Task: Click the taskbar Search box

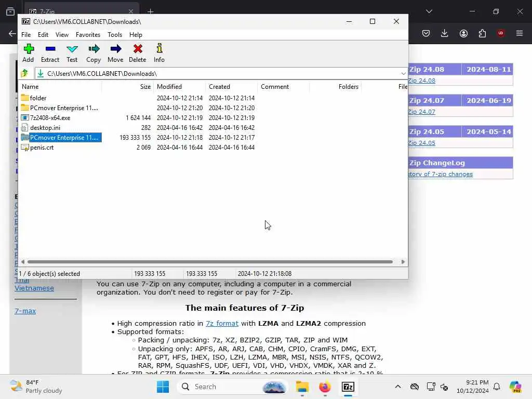Action: [232, 387]
